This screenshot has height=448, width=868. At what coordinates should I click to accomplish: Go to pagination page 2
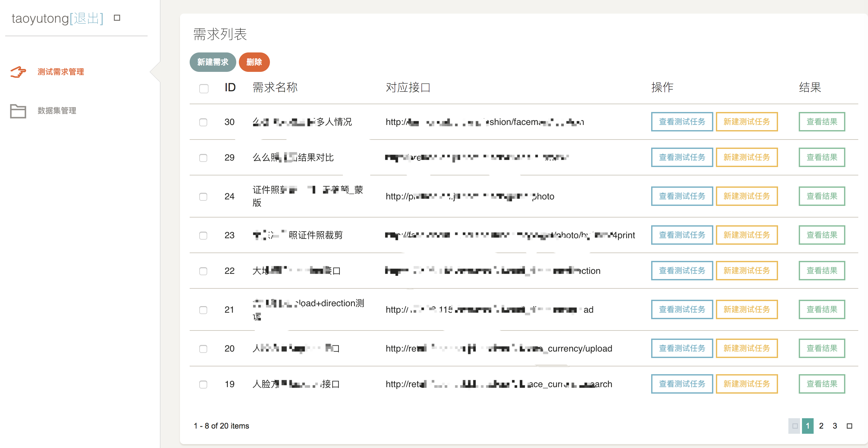coord(821,426)
